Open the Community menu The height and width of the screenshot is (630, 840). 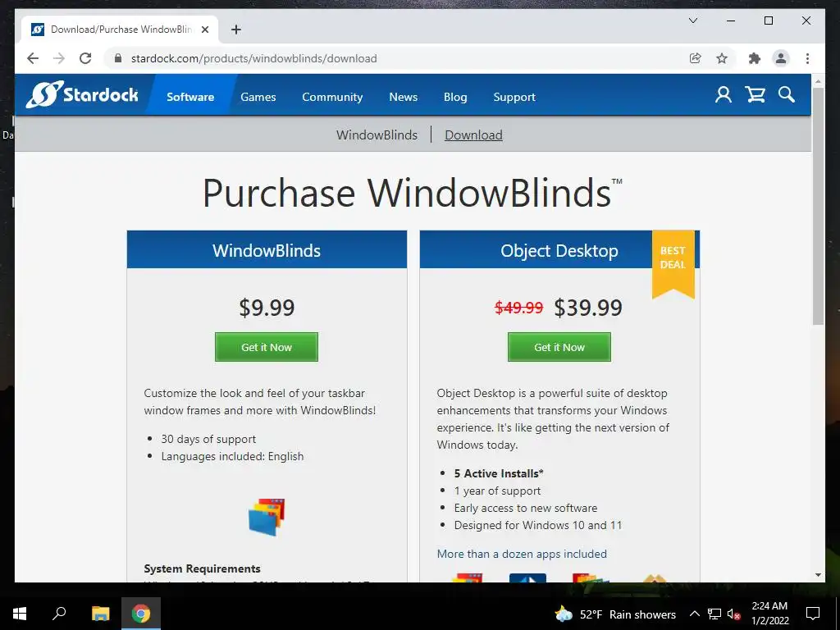(332, 97)
